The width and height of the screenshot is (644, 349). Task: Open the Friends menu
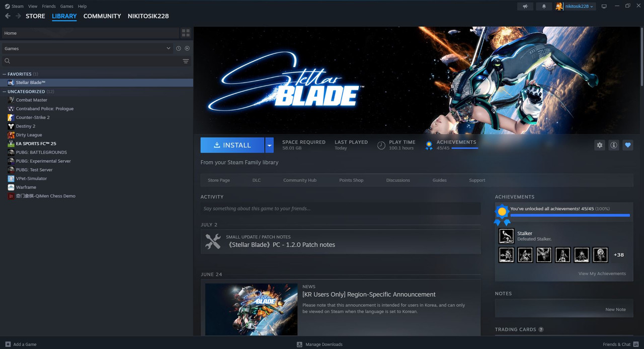pos(49,6)
